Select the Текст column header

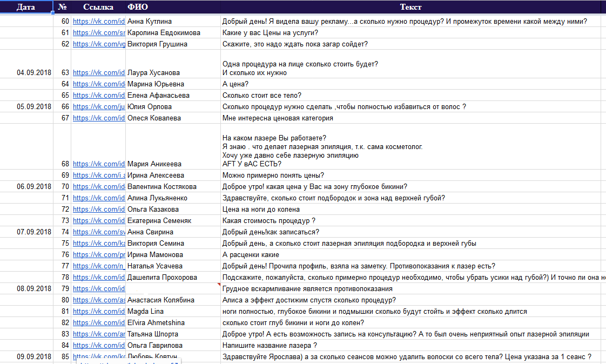[x=411, y=7]
